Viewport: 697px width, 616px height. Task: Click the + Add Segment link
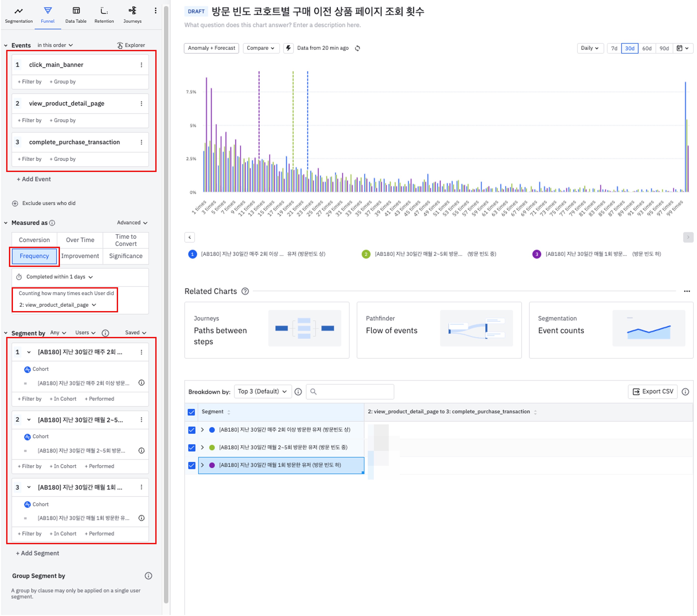point(38,553)
